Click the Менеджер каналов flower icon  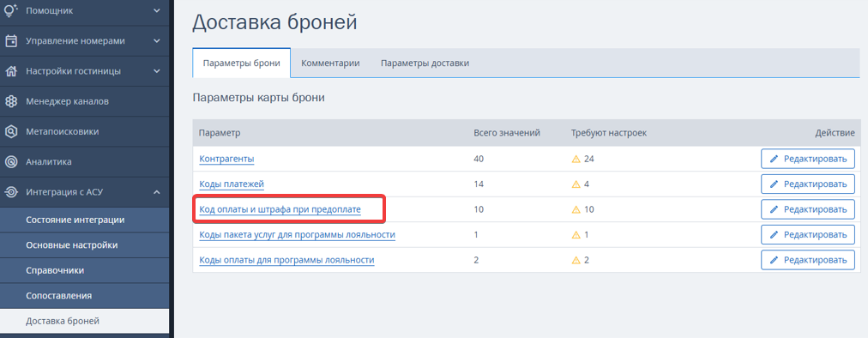click(11, 101)
